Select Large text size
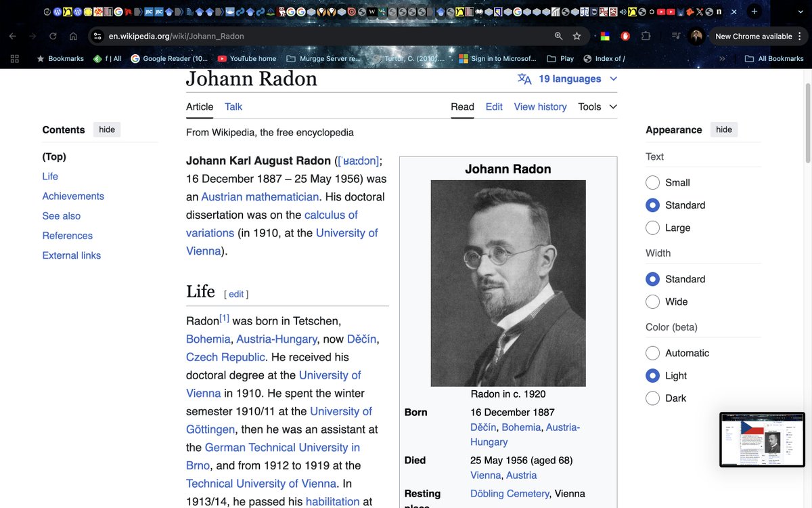Viewport: 812px width, 508px height. [652, 228]
